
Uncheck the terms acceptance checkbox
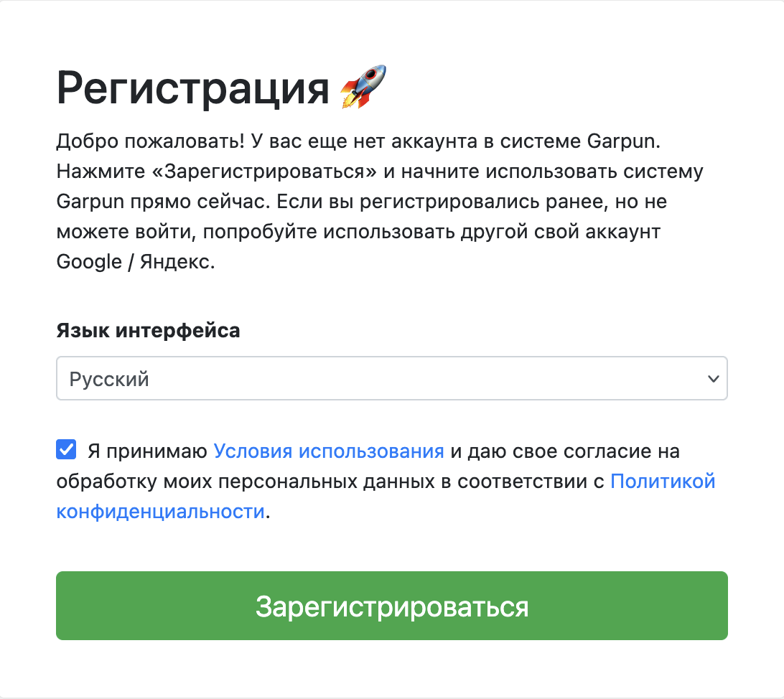click(66, 449)
